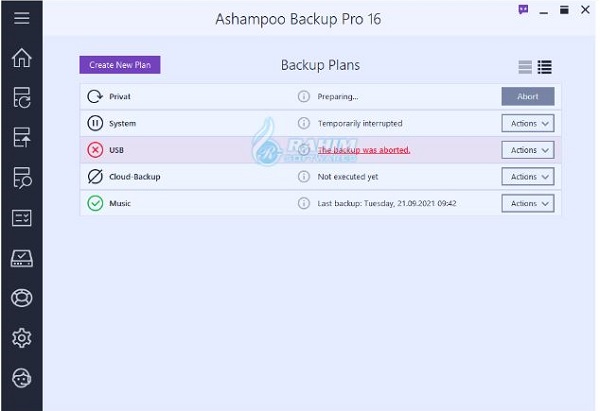Click the info icon next to 'Not executed yet'
This screenshot has height=411, width=600.
[x=303, y=177]
